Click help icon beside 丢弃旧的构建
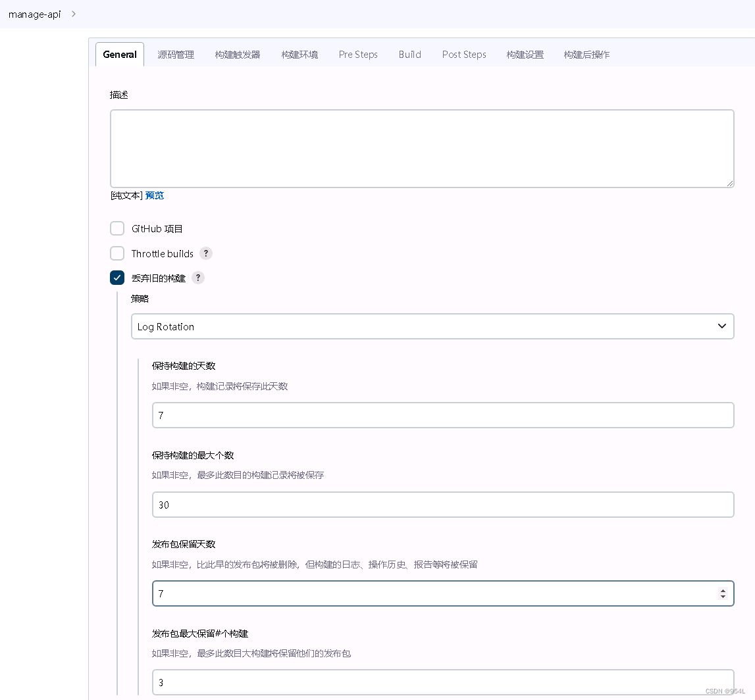 (198, 278)
